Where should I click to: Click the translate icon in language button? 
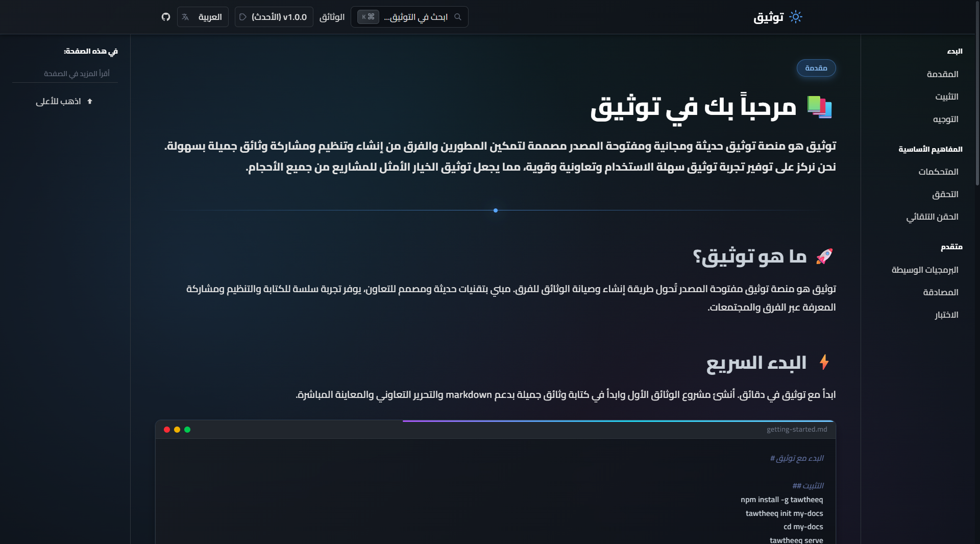coord(185,17)
